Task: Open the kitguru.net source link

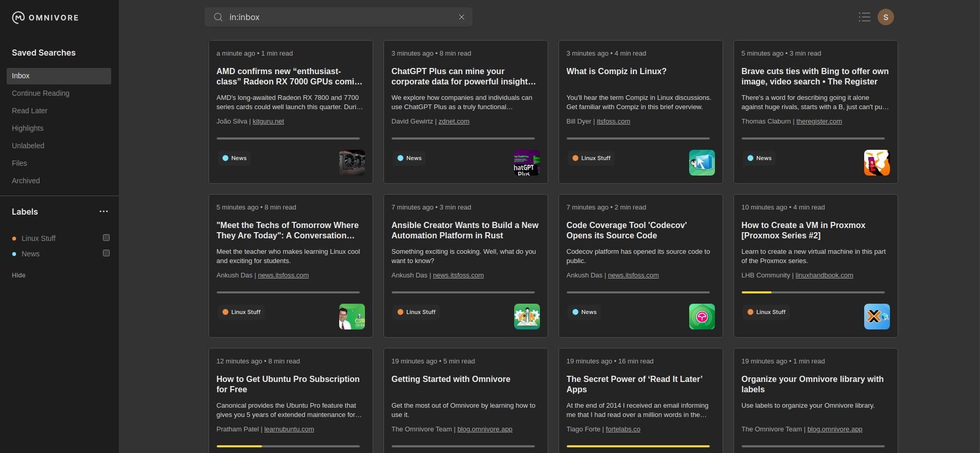Action: pos(268,121)
